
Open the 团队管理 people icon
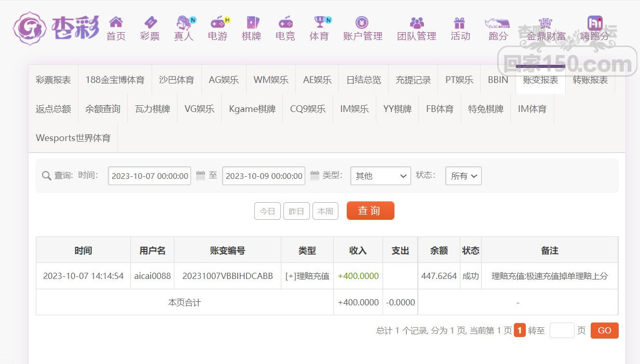tap(417, 22)
